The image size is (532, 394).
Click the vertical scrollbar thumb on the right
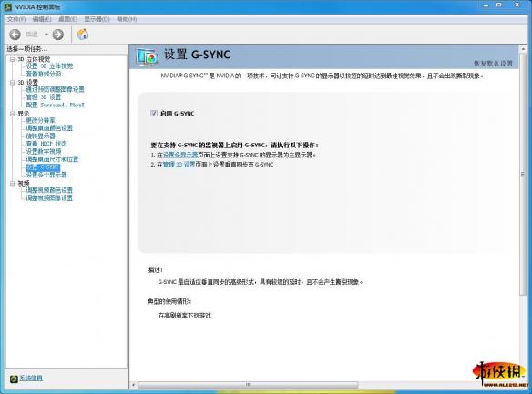[x=523, y=174]
